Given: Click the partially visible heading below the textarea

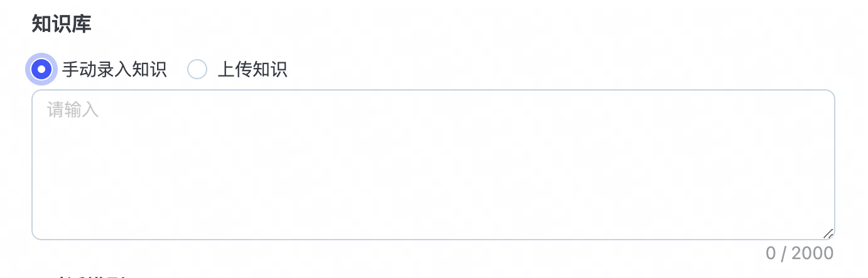Looking at the screenshot, I should coord(94,275).
